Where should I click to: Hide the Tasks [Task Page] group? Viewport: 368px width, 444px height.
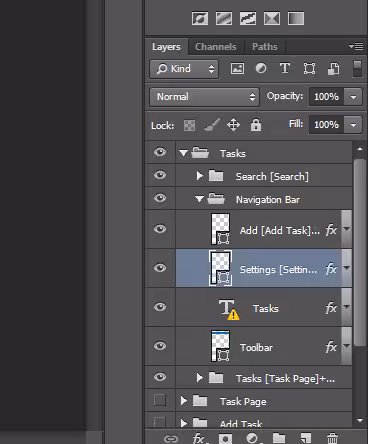160,377
